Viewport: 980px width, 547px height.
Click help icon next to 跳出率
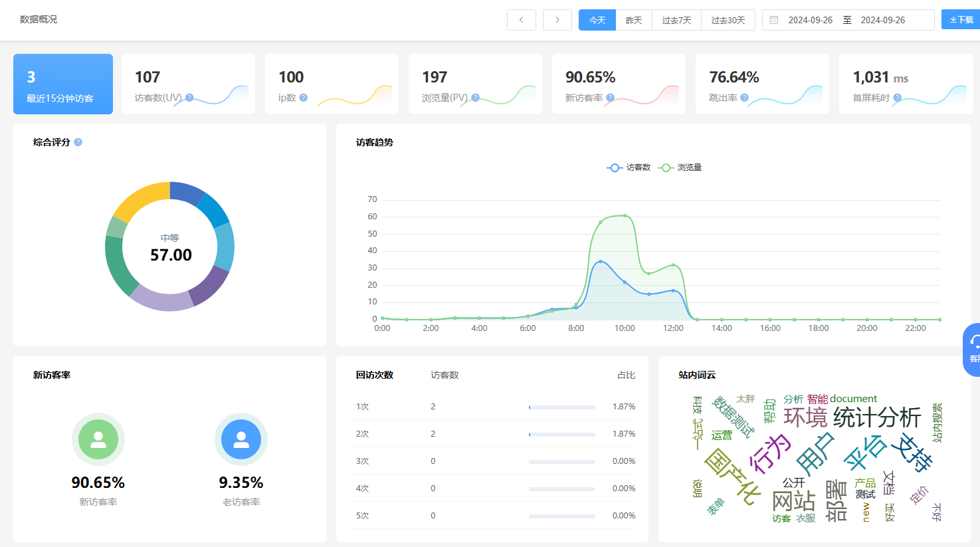(x=744, y=98)
